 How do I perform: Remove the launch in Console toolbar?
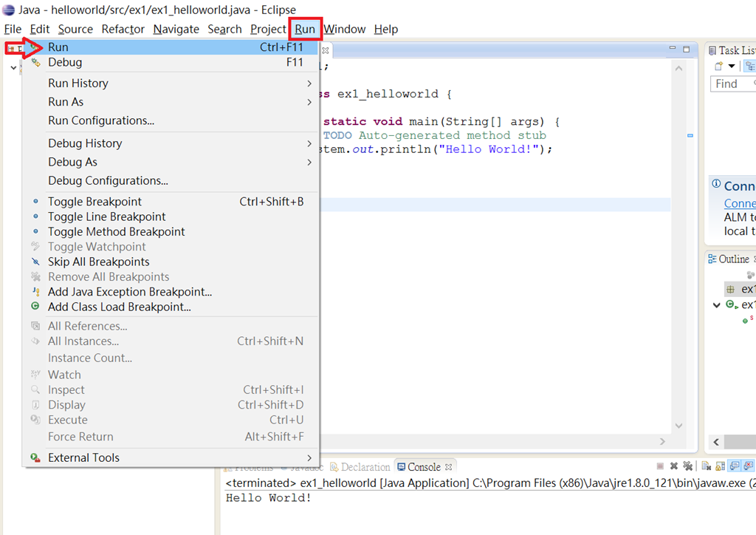(x=674, y=466)
